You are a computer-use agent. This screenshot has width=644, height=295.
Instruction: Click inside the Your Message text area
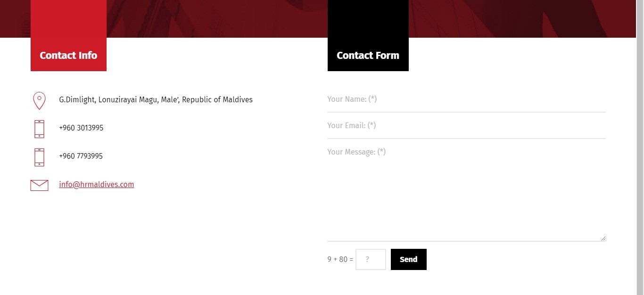tap(466, 190)
